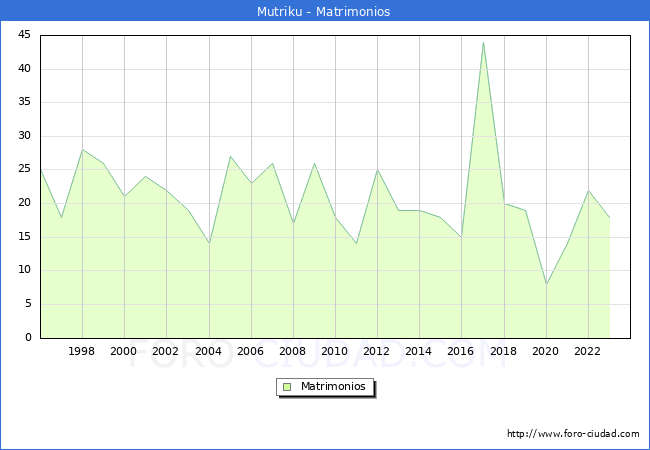The height and width of the screenshot is (450, 650).
Task: Click the 2009 data point at 26
Action: click(314, 163)
